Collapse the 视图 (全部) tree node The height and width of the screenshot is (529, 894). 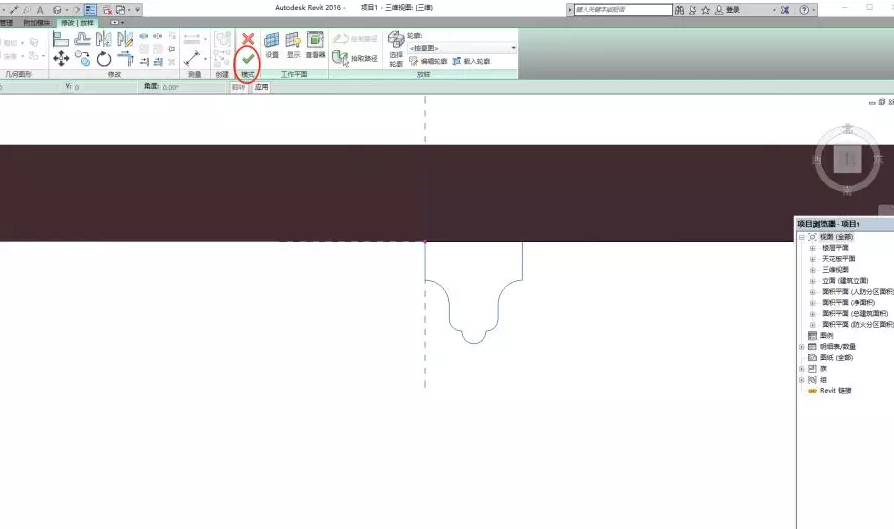pyautogui.click(x=802, y=237)
